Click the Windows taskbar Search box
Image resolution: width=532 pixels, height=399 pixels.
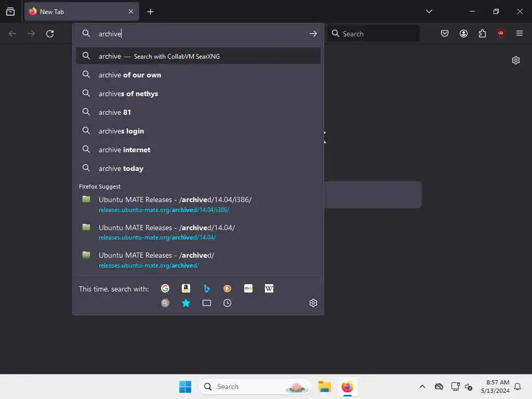[x=255, y=387]
